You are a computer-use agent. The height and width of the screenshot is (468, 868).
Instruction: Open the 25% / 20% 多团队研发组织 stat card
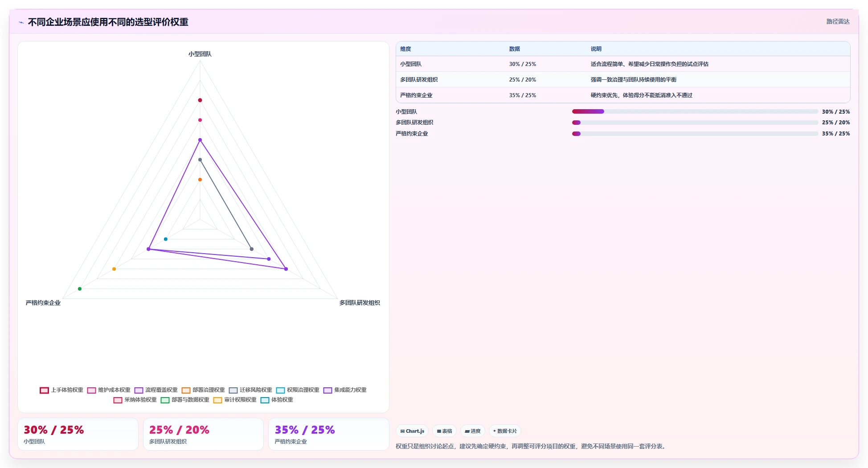tap(203, 434)
